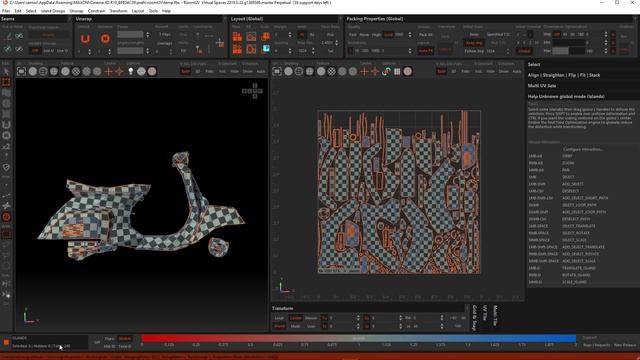Collapse the Help Unknown global mode section
Image resolution: width=640 pixels, height=360 pixels.
[x=566, y=97]
